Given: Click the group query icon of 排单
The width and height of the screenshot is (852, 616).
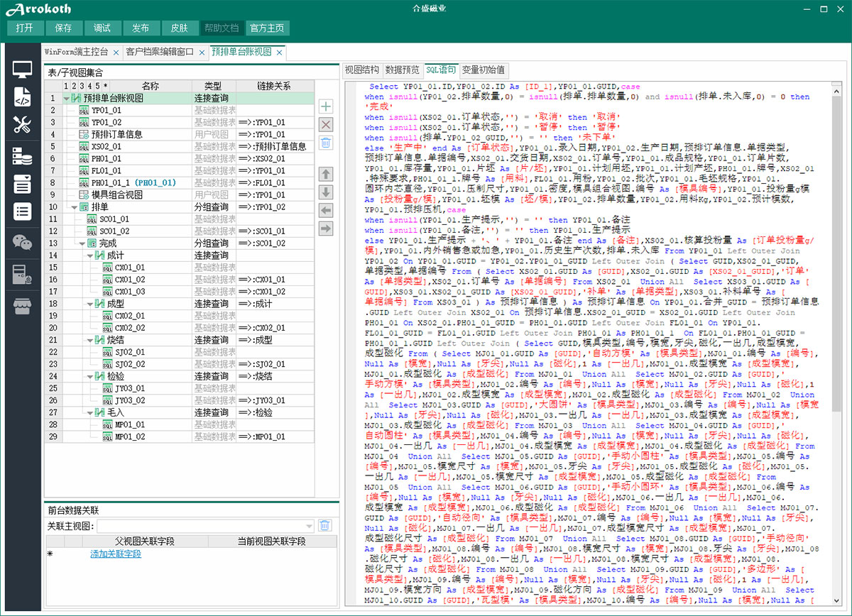Looking at the screenshot, I should [83, 207].
